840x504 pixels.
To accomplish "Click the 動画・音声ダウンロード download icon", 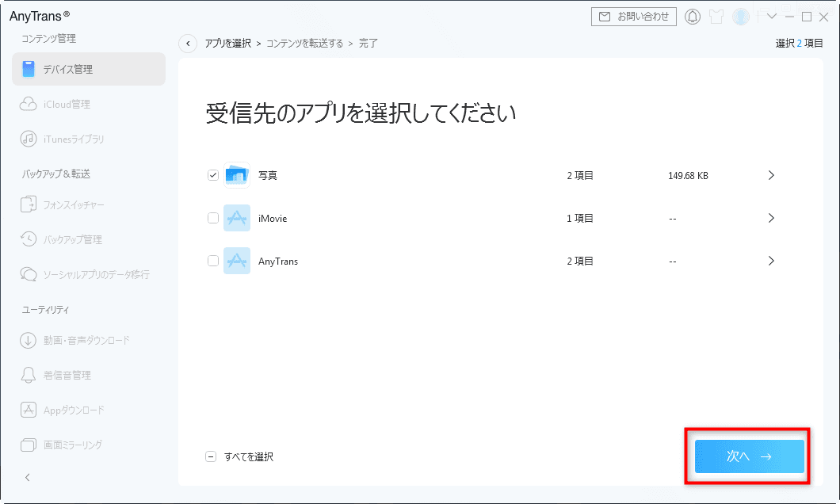I will (x=29, y=340).
